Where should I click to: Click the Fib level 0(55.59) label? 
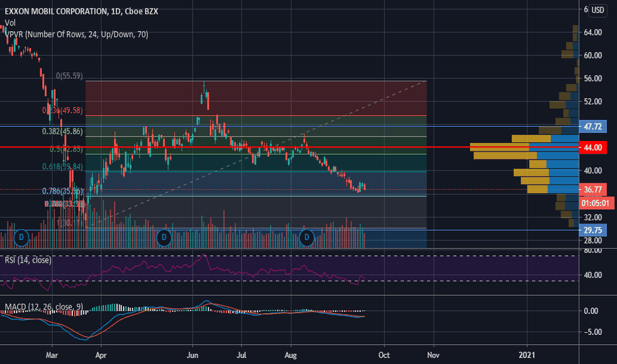70,75
